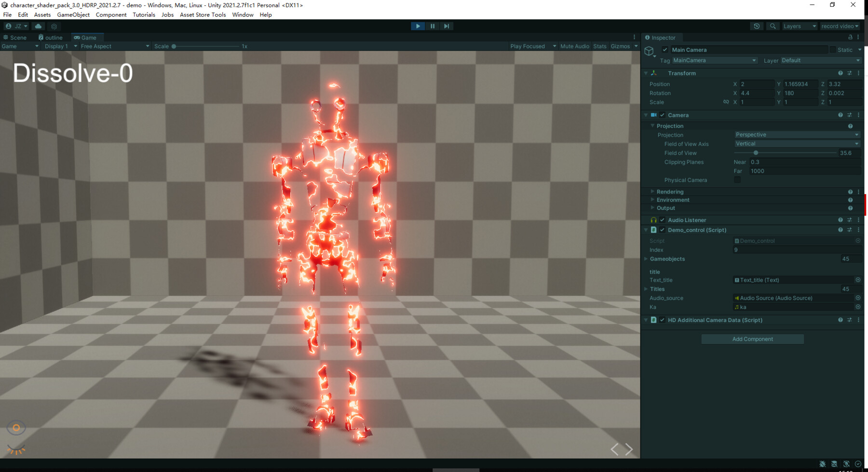Click the Audio Listener headphone icon
The height and width of the screenshot is (472, 868).
(x=654, y=220)
